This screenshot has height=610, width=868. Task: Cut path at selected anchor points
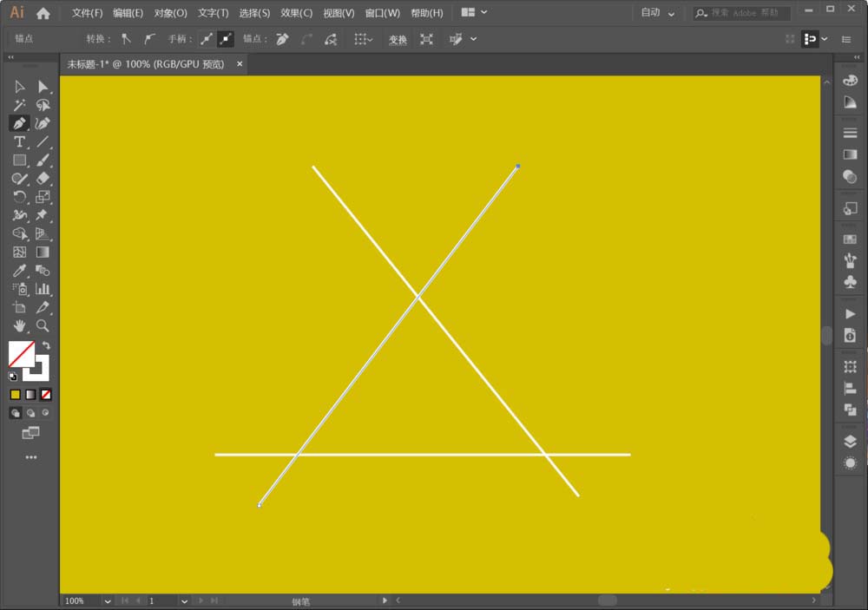tap(331, 39)
